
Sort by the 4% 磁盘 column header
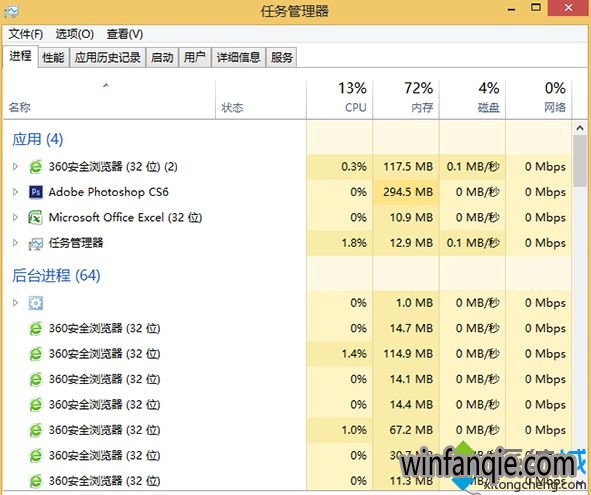coord(472,100)
